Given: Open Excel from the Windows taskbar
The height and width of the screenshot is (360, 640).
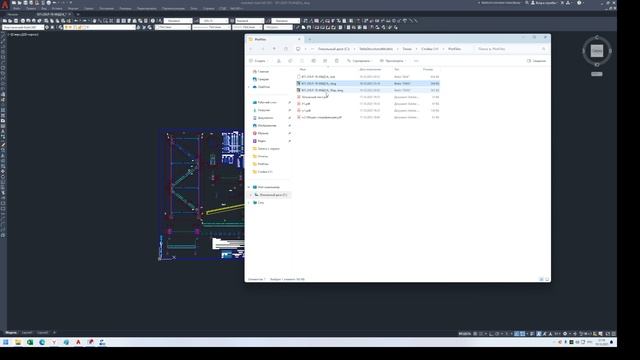Looking at the screenshot, I should tap(30, 342).
